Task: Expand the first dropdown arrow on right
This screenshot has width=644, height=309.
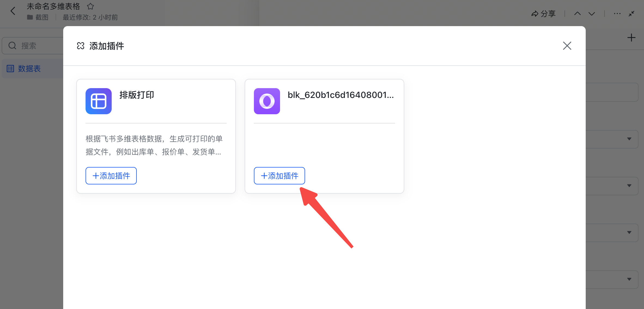Action: point(629,139)
